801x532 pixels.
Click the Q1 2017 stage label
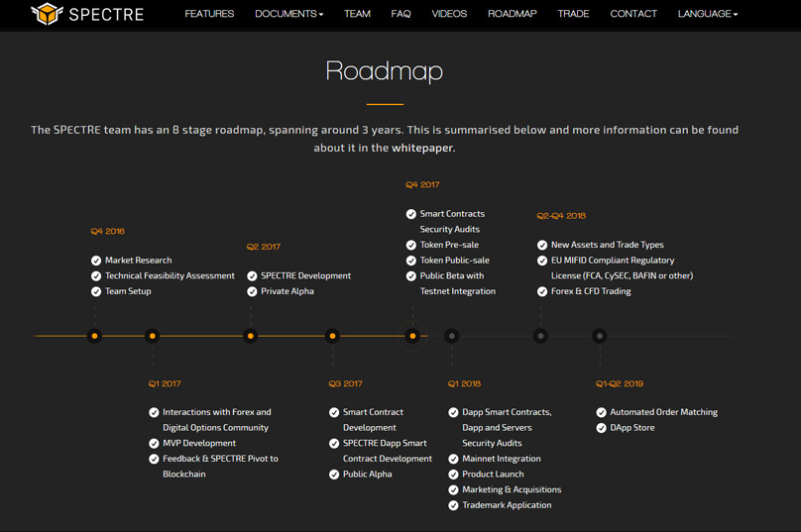click(165, 383)
